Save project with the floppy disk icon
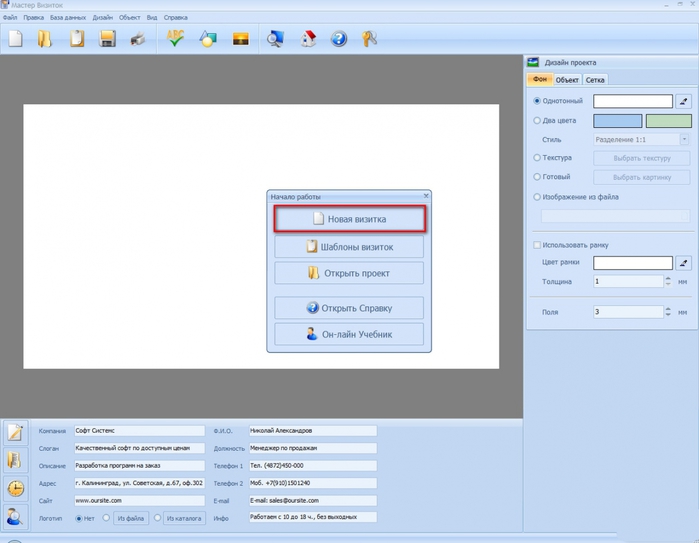Viewport: 699px width, 543px height. point(107,38)
